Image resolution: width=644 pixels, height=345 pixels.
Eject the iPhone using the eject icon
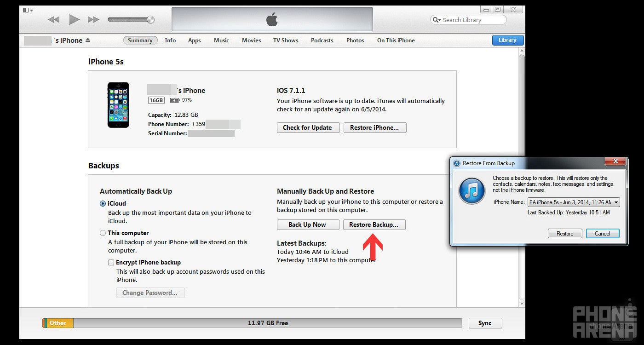pyautogui.click(x=87, y=40)
